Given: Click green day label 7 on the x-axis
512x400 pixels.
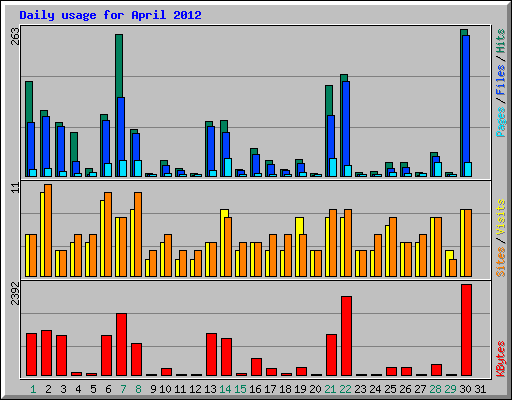Looking at the screenshot, I should (123, 389).
